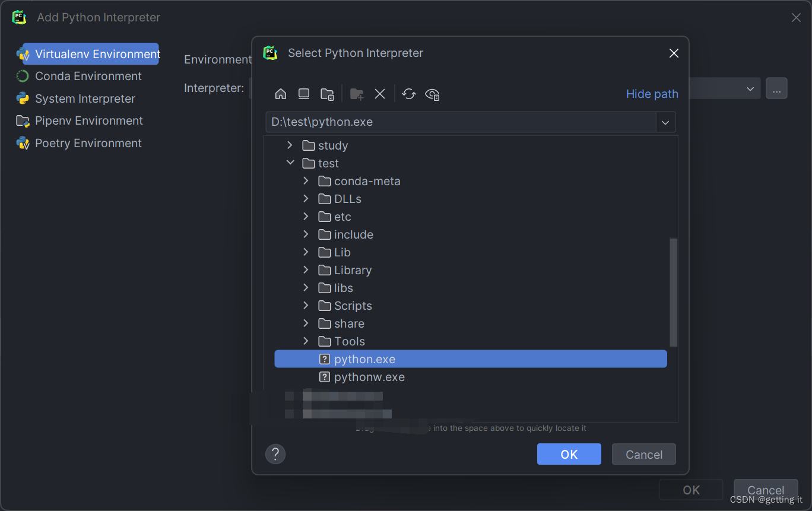This screenshot has height=511, width=812.
Task: Expand the Scripts folder
Action: 306,306
